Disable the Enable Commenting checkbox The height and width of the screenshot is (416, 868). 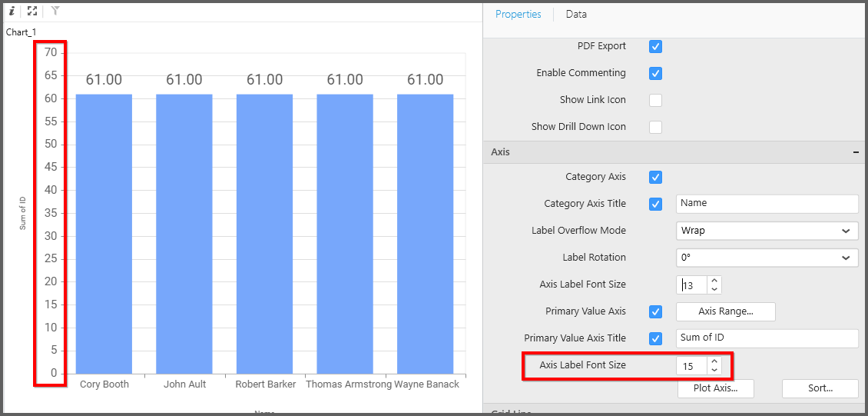coord(655,74)
